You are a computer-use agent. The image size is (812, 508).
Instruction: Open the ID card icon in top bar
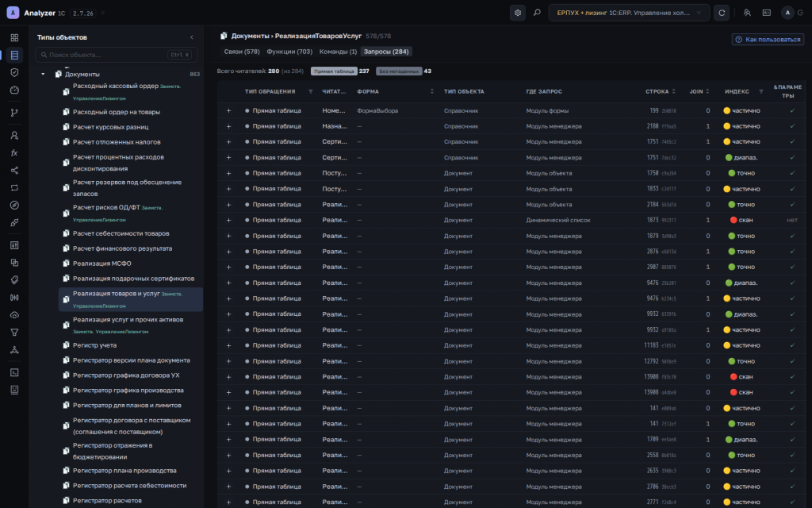coord(767,13)
